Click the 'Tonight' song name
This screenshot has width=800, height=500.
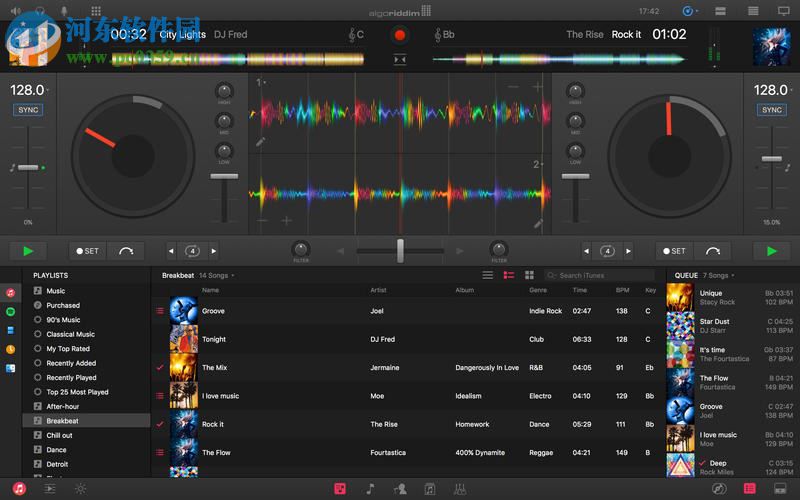coord(214,339)
